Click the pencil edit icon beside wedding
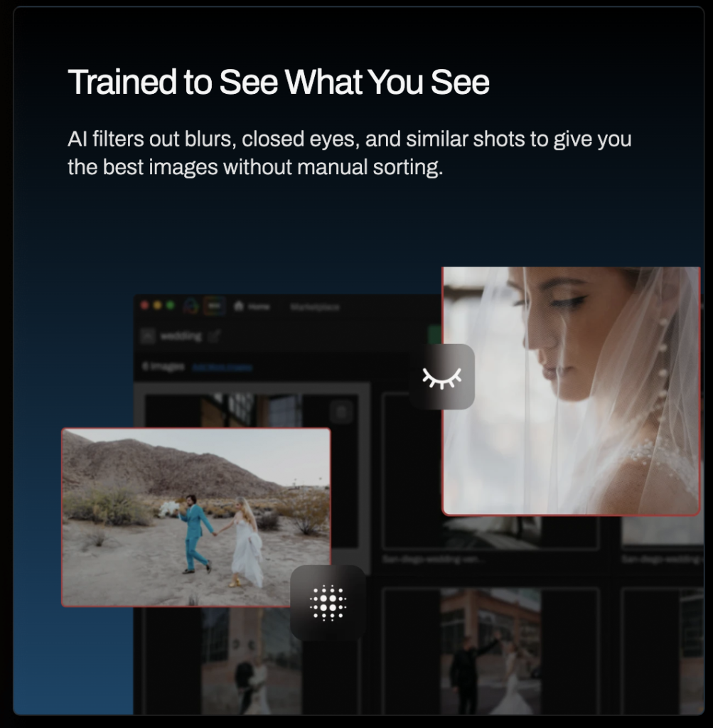The height and width of the screenshot is (728, 713). click(x=213, y=336)
